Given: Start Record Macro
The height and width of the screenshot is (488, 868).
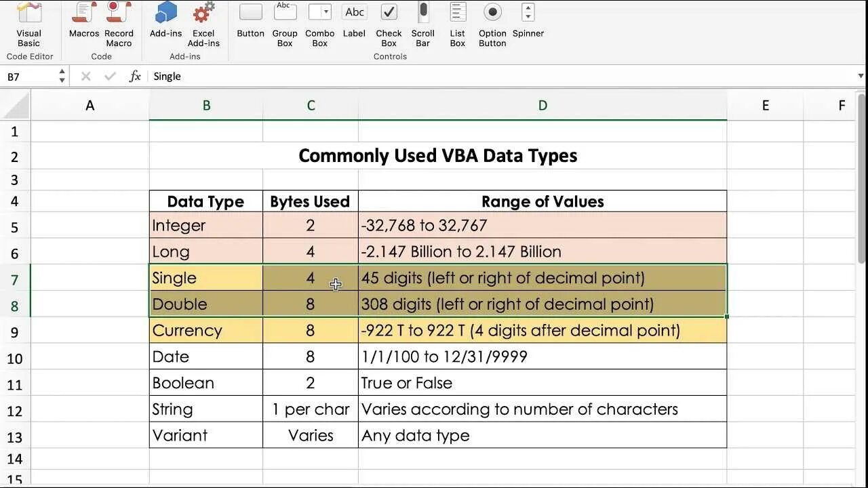Looking at the screenshot, I should coord(119,24).
